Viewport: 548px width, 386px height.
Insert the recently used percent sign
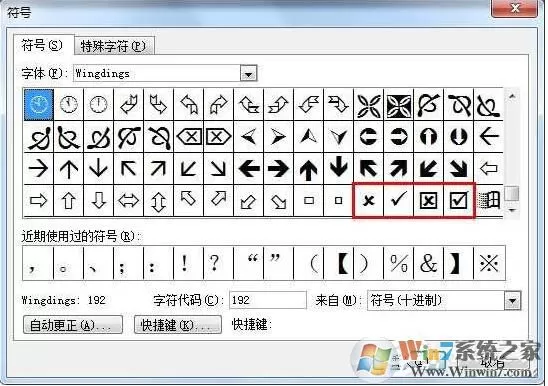pyautogui.click(x=398, y=263)
